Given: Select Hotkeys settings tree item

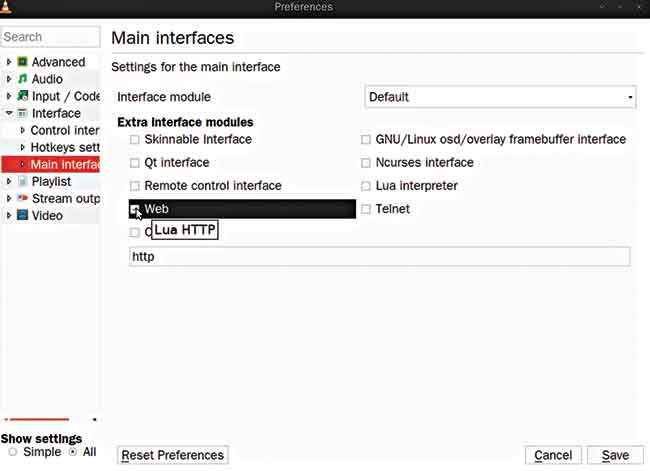Looking at the screenshot, I should [65, 147].
